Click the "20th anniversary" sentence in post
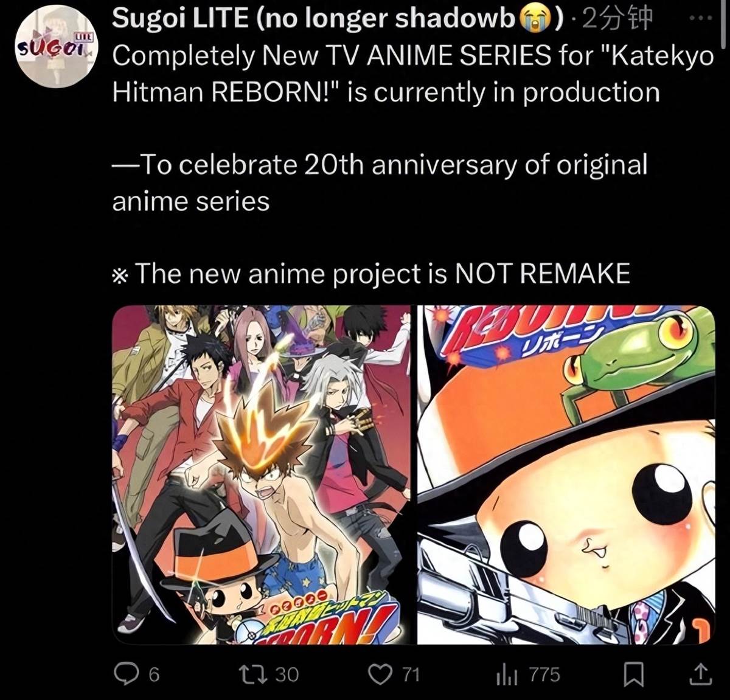Image resolution: width=730 pixels, height=700 pixels. click(380, 182)
